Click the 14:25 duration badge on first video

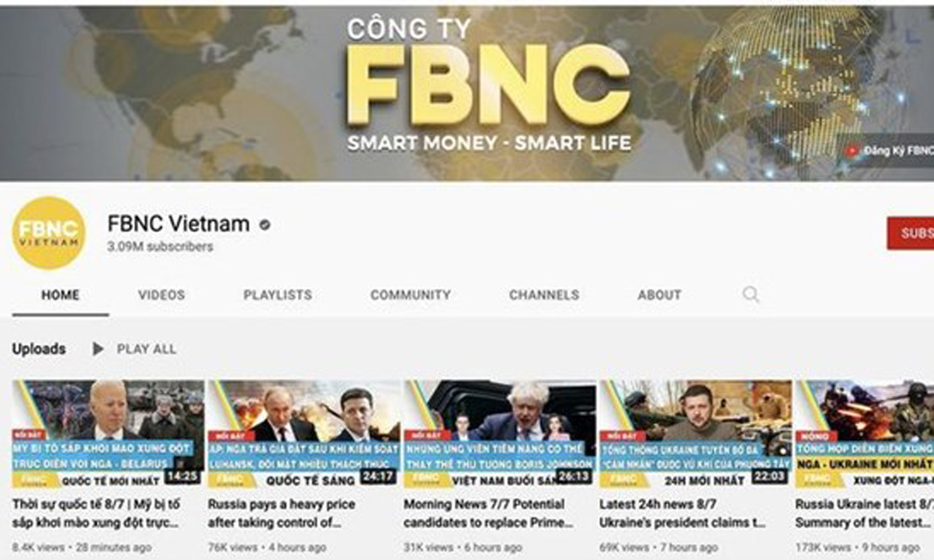click(182, 478)
